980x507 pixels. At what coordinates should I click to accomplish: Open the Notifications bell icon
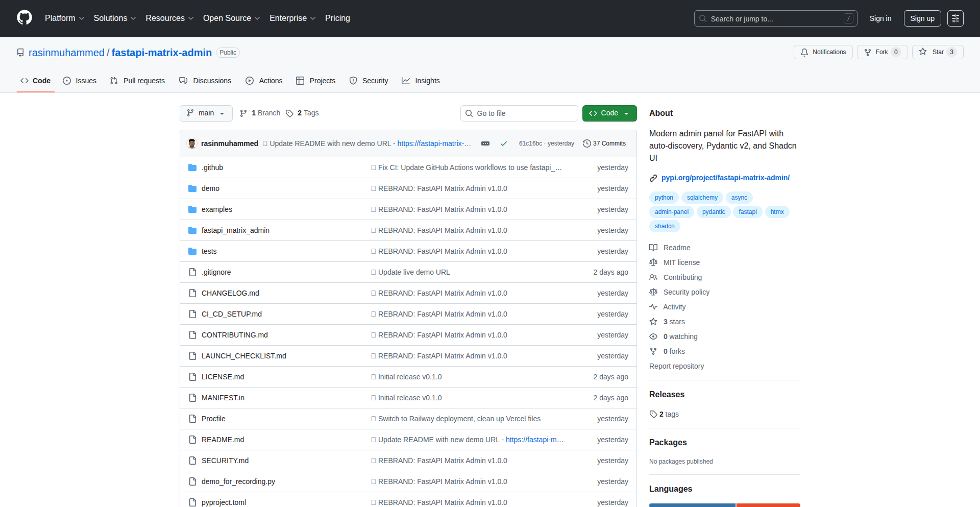(804, 52)
